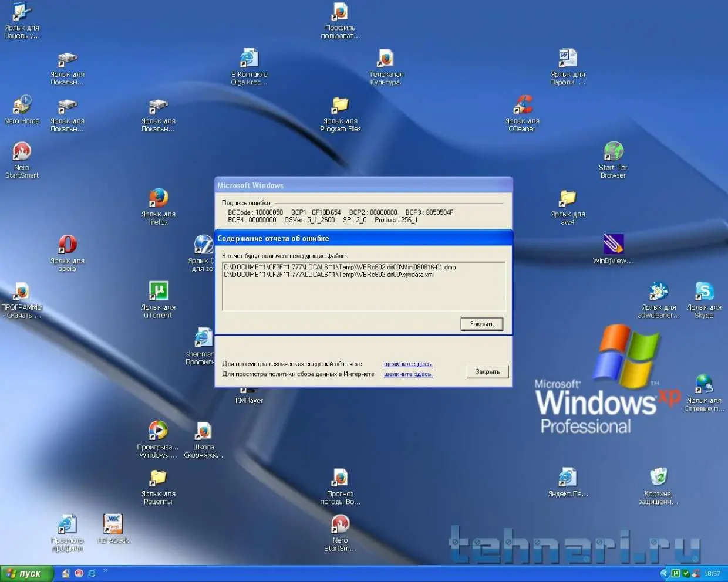Select the 'Ярлык для avz4' folder
The height and width of the screenshot is (582, 728).
click(x=568, y=207)
